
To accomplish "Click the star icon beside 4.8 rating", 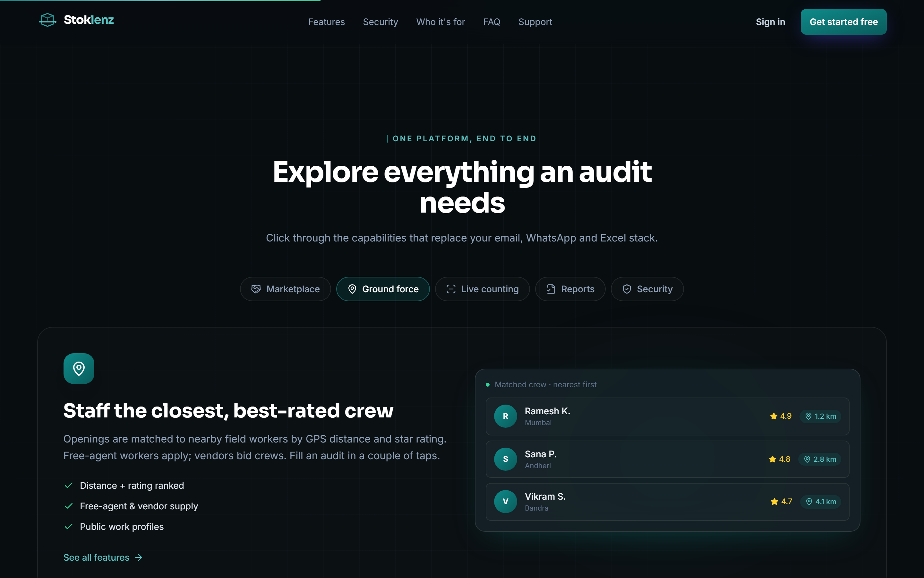I will tap(773, 459).
